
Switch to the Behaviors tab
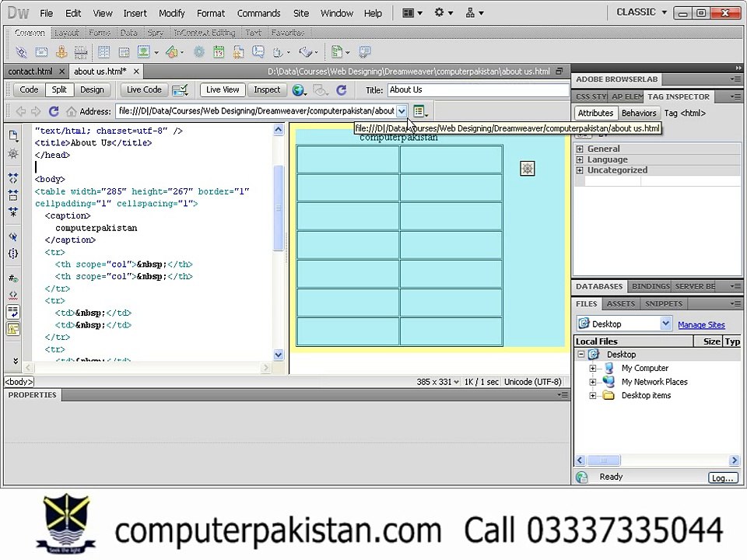(638, 113)
